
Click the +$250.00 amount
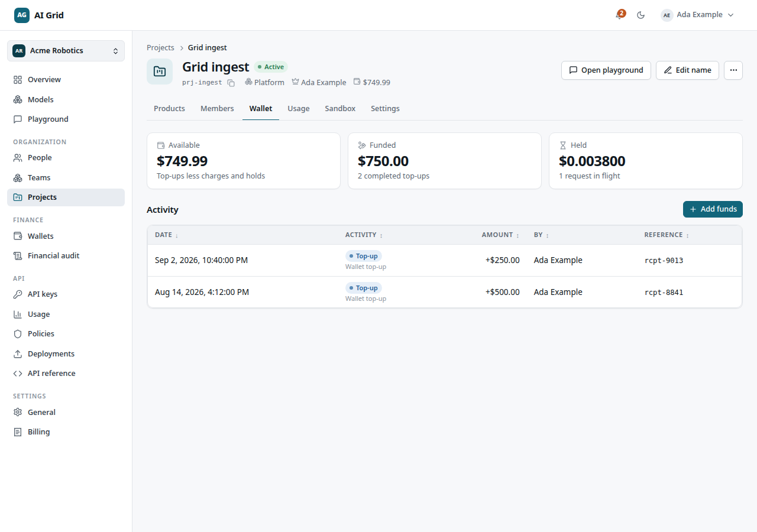coord(503,260)
